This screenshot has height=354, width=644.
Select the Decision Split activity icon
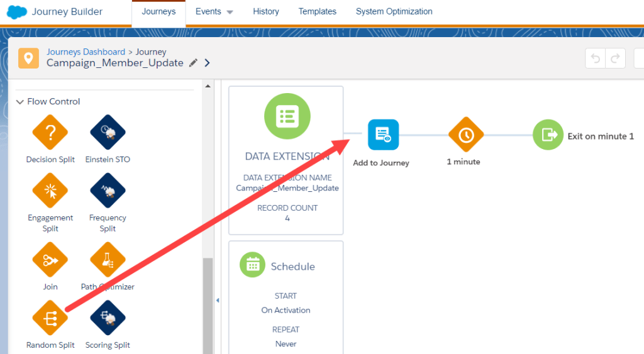(50, 133)
